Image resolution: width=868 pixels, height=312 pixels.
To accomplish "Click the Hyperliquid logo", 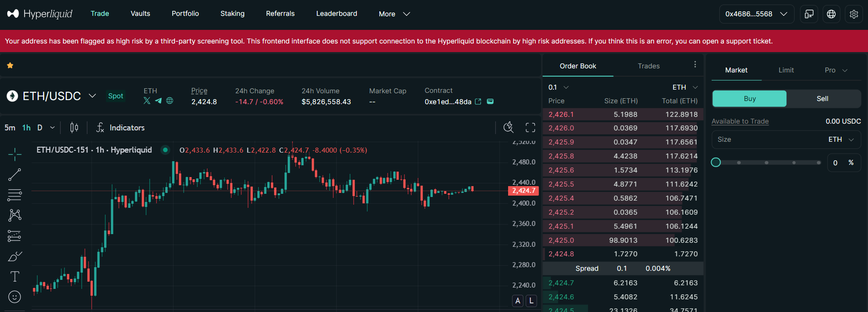I will (39, 14).
